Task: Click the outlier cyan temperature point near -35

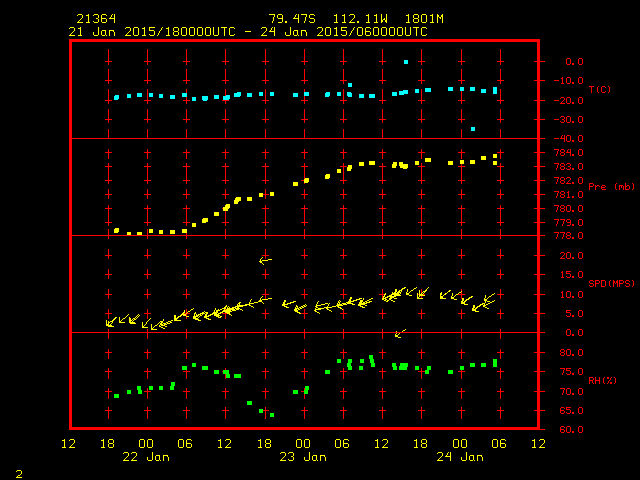Action: [473, 129]
